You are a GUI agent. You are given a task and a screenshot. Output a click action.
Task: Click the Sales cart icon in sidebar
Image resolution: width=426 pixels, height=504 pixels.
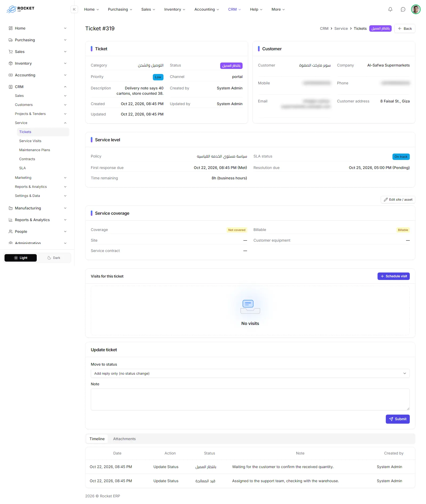click(x=11, y=52)
